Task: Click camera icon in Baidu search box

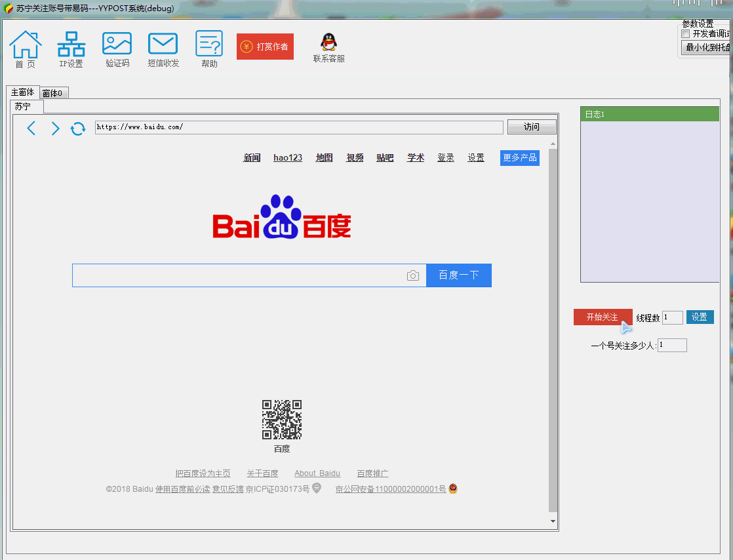Action: click(413, 276)
